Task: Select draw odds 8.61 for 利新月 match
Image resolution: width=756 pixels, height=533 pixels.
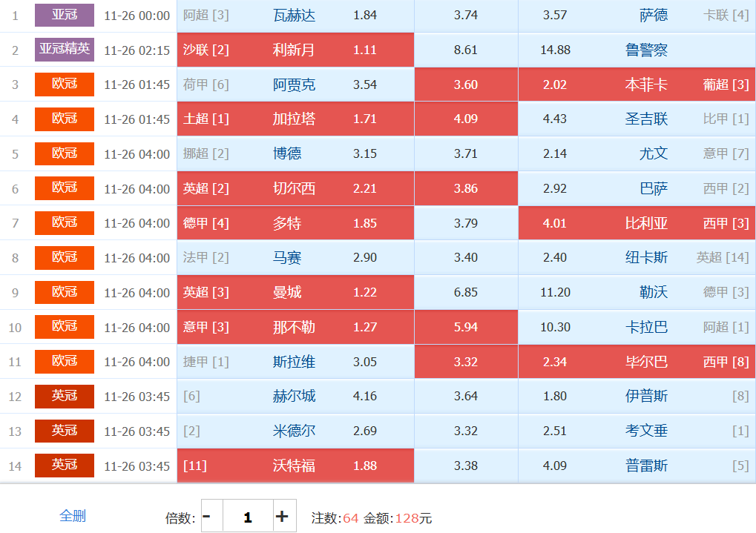Action: click(465, 50)
